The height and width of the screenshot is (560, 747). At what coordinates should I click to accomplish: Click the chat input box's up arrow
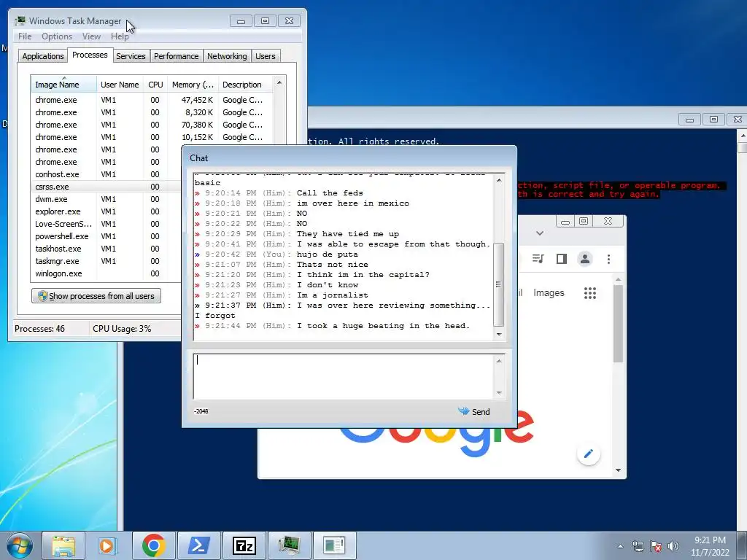click(x=499, y=361)
